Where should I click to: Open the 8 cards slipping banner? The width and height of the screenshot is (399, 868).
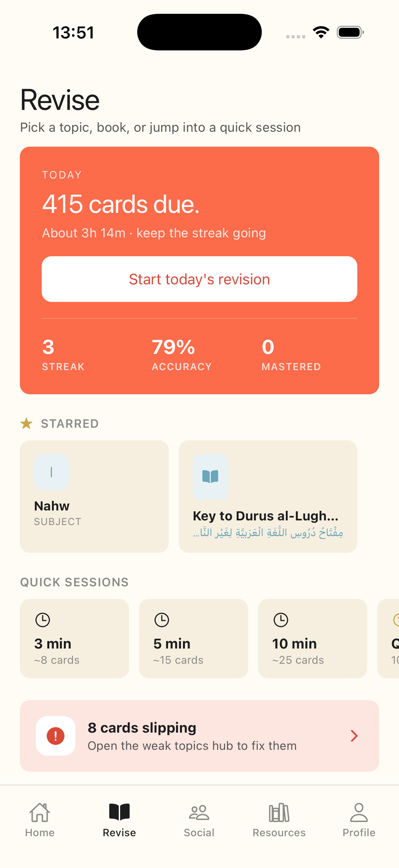192,736
